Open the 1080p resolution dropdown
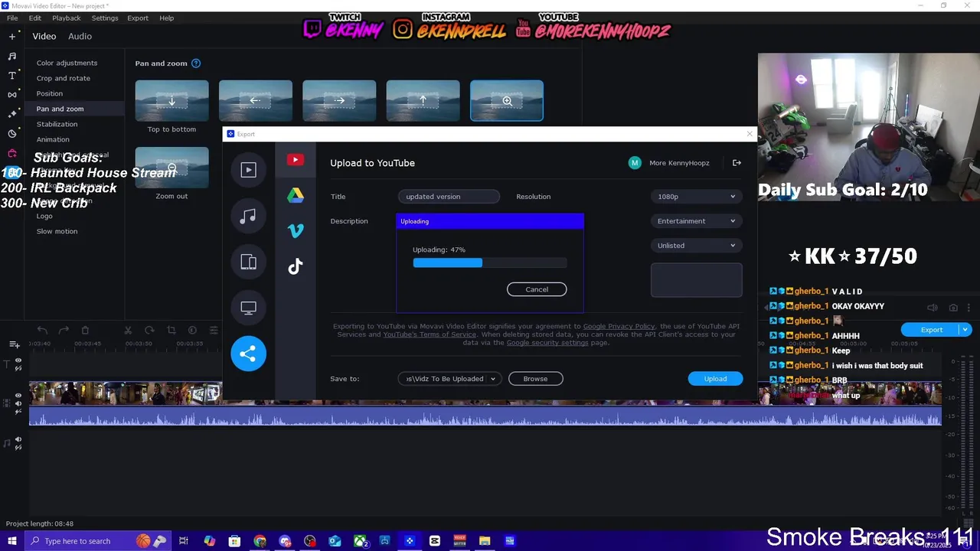980x551 pixels. (x=696, y=197)
